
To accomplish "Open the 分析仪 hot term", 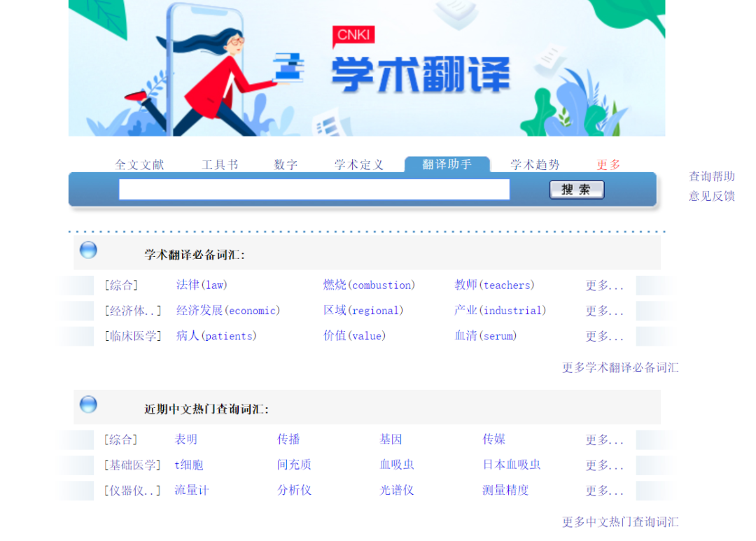I will point(294,491).
